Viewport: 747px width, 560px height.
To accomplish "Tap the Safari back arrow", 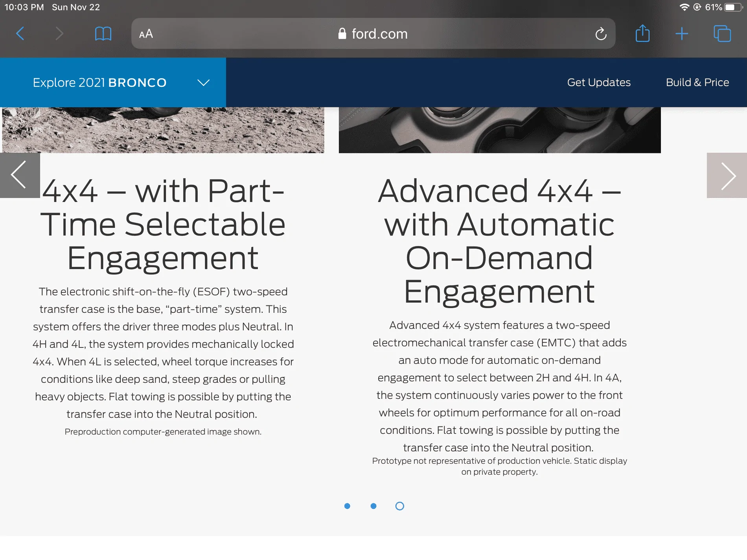I will [20, 34].
